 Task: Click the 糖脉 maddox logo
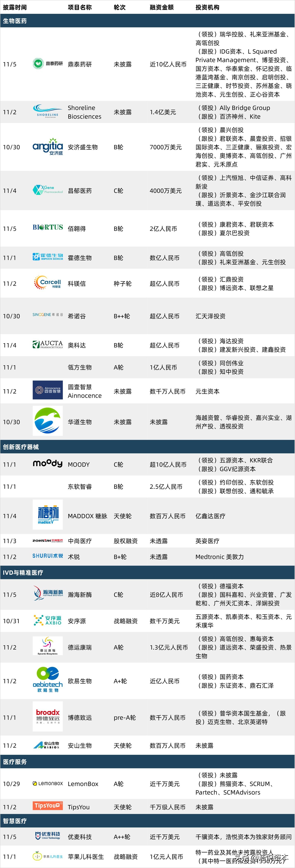[48, 515]
